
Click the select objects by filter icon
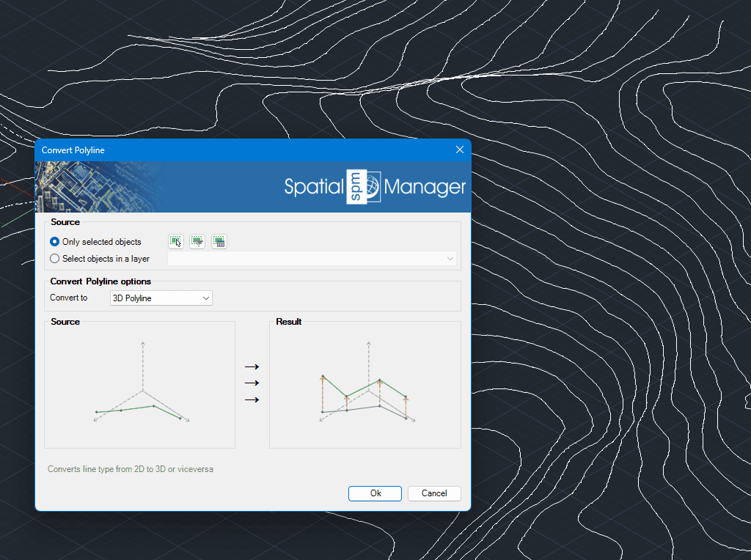197,242
